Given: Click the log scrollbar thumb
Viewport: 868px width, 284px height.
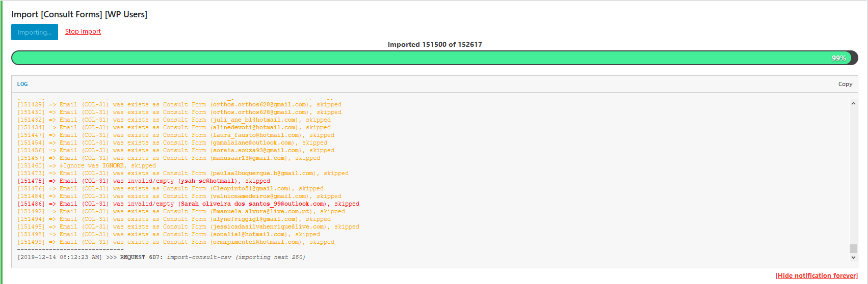Looking at the screenshot, I should click(853, 248).
